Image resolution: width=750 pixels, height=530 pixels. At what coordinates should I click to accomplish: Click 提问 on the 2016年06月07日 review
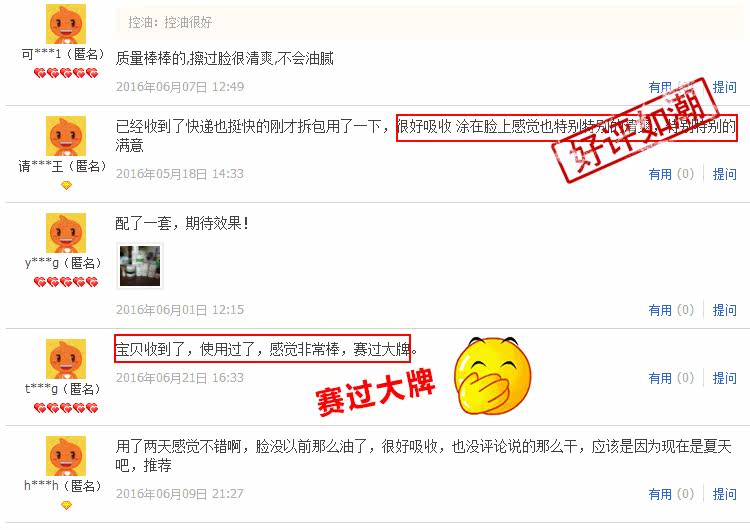pyautogui.click(x=725, y=87)
